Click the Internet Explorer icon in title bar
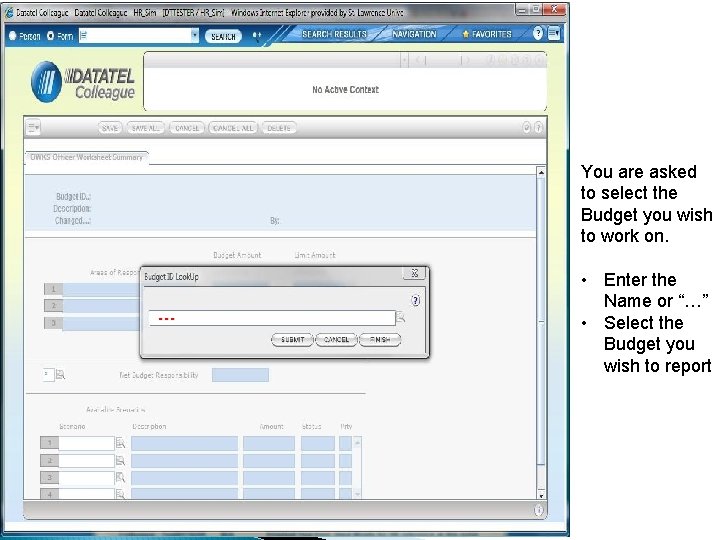720x540 pixels. click(9, 13)
